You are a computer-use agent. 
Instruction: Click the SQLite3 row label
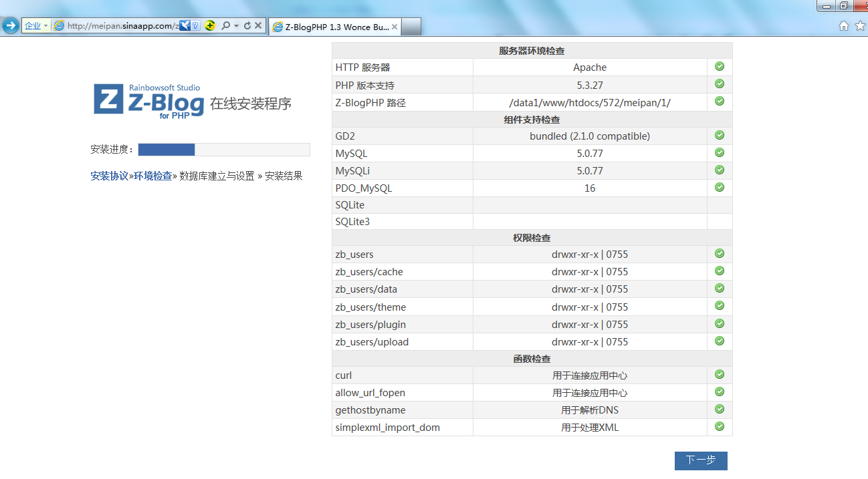[352, 222]
